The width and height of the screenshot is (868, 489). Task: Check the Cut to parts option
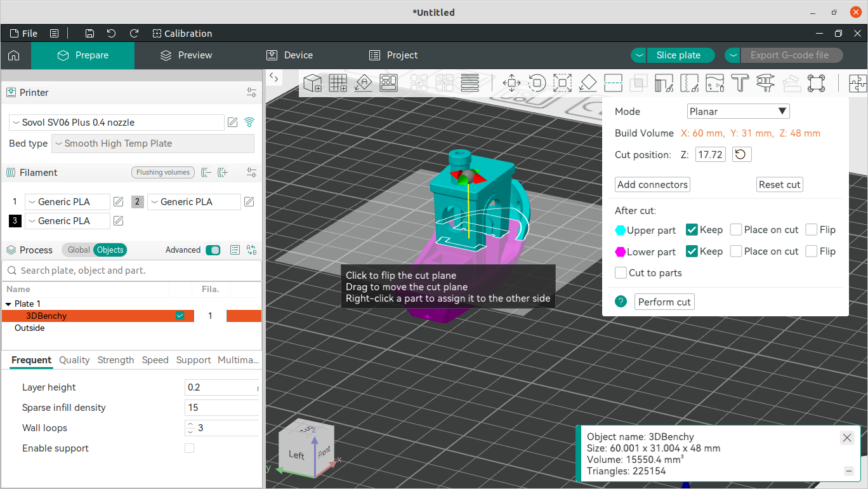coord(621,273)
